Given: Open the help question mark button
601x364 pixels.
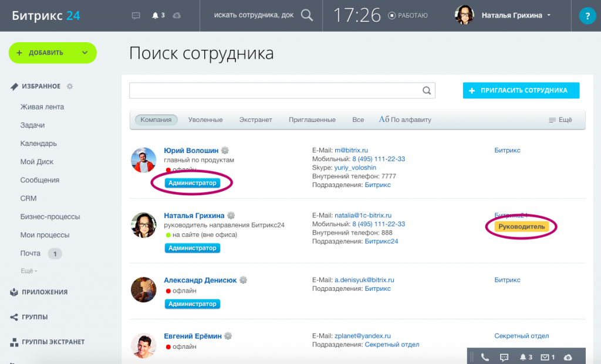Looking at the screenshot, I should tap(587, 16).
